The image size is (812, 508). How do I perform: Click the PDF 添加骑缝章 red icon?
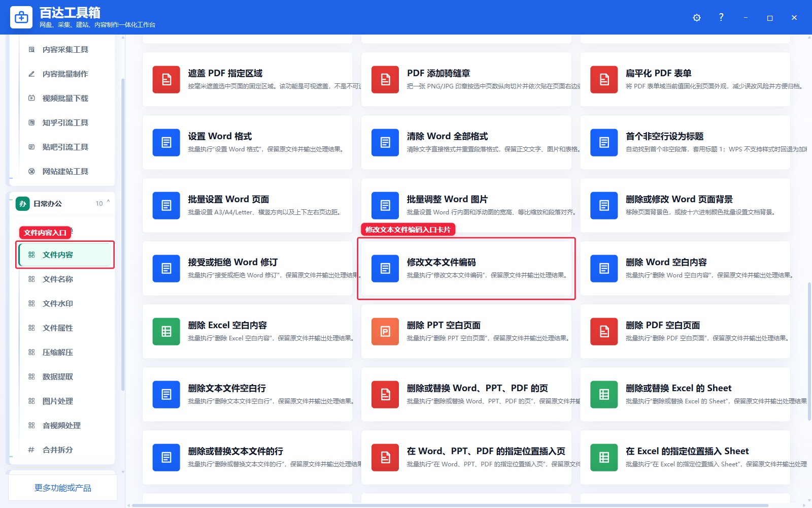[x=385, y=80]
